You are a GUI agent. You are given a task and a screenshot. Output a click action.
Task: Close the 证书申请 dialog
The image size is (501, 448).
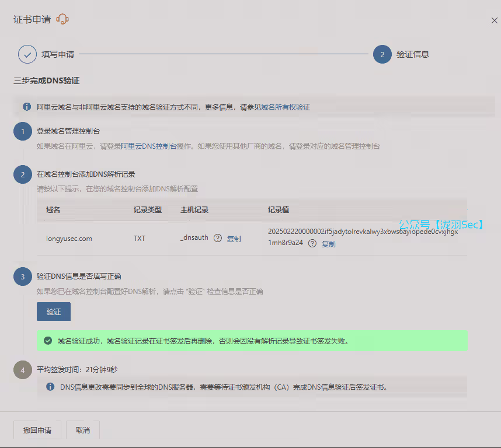pyautogui.click(x=494, y=20)
